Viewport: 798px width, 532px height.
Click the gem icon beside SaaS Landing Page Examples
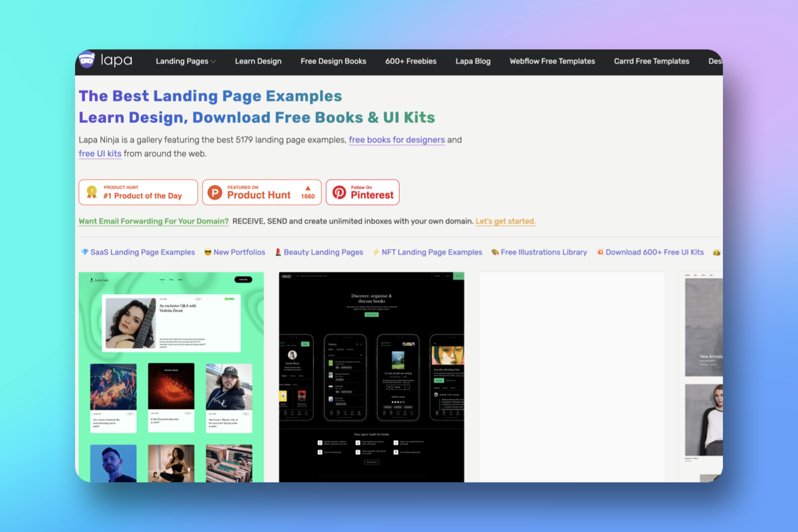pyautogui.click(x=84, y=253)
